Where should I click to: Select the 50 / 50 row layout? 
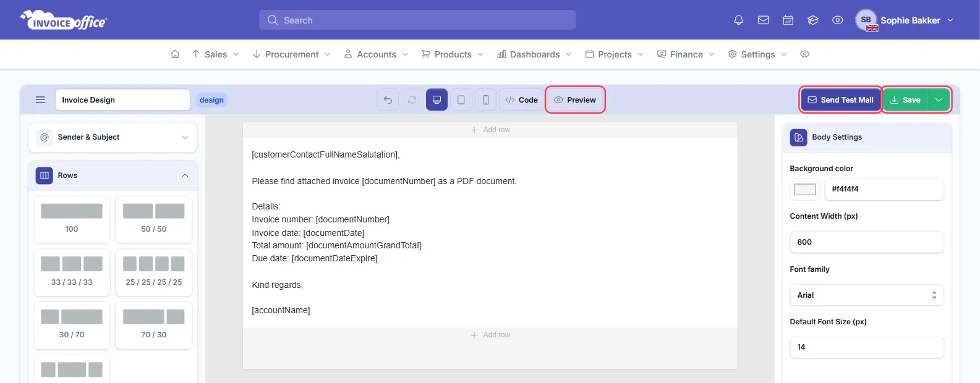click(154, 219)
